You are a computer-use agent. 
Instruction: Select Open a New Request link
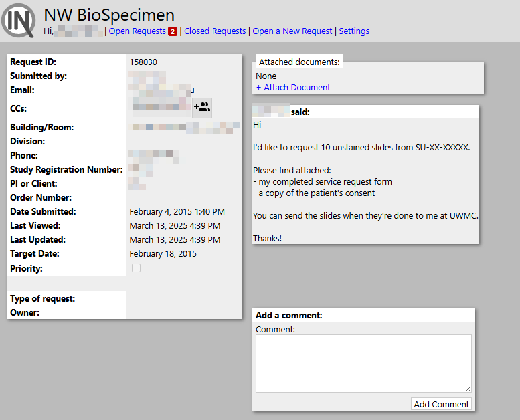[x=292, y=31]
